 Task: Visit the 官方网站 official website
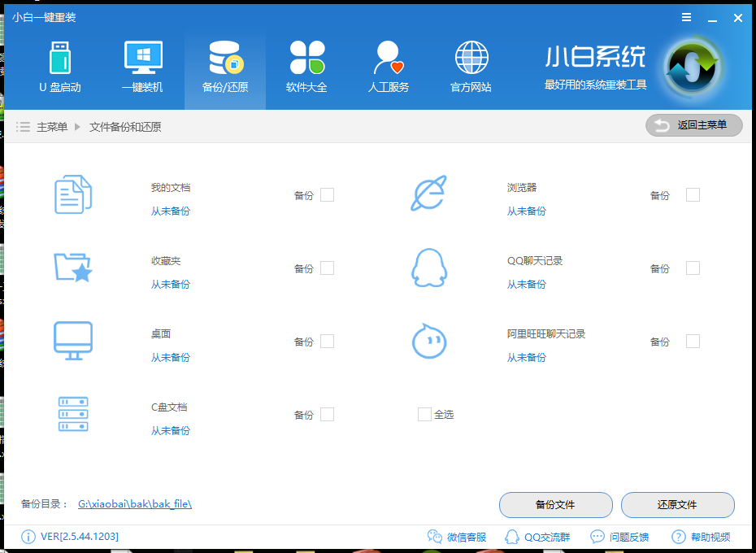click(x=470, y=65)
